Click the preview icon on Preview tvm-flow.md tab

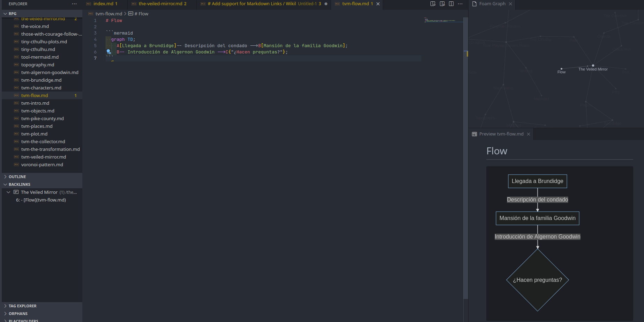(x=474, y=134)
